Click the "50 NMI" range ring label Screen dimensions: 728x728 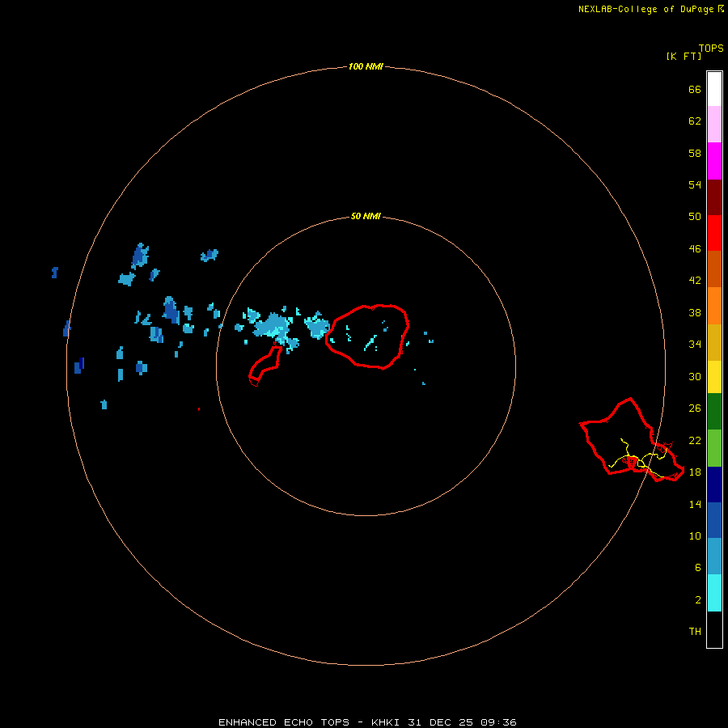click(x=366, y=216)
